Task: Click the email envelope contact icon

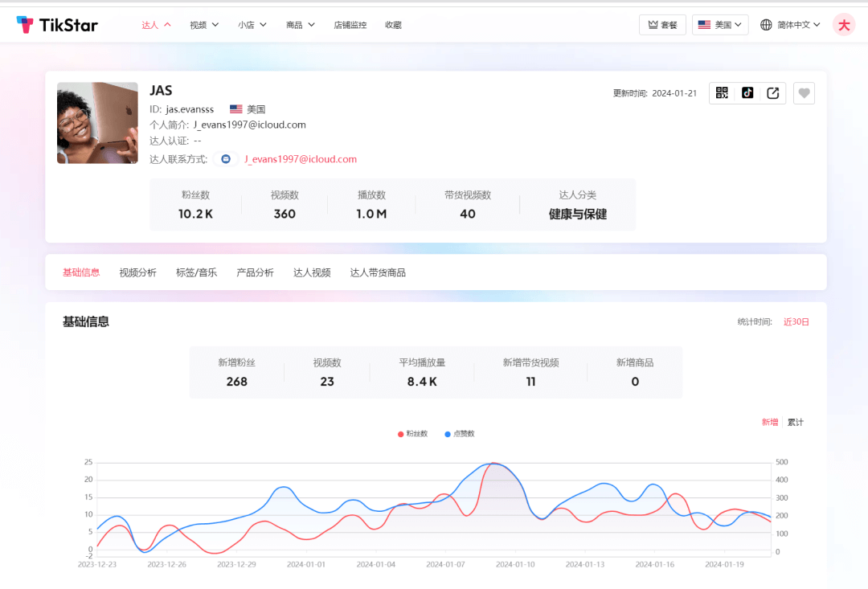Action: coord(226,159)
